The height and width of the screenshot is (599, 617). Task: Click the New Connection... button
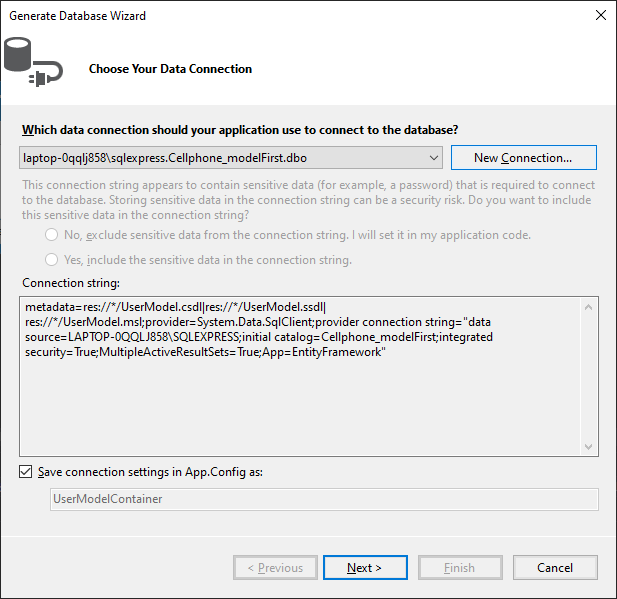coord(523,158)
